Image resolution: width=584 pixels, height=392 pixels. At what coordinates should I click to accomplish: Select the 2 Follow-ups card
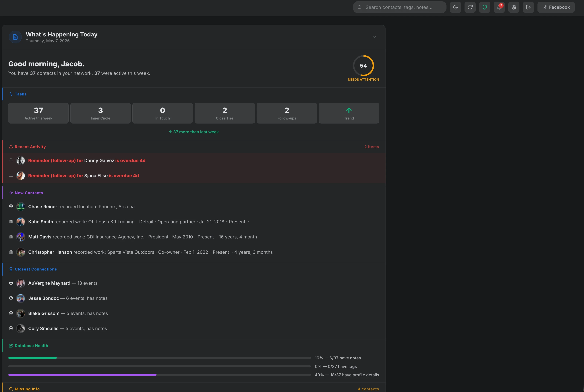click(287, 113)
